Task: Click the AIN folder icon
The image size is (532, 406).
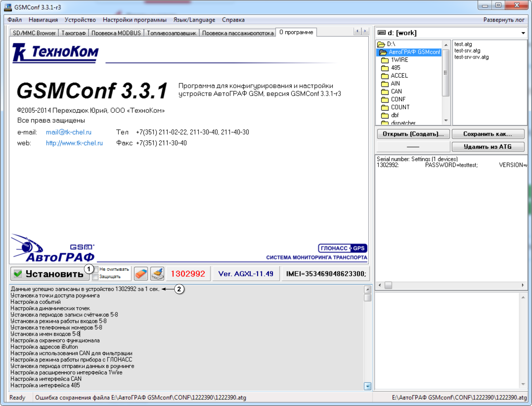Action: click(385, 84)
